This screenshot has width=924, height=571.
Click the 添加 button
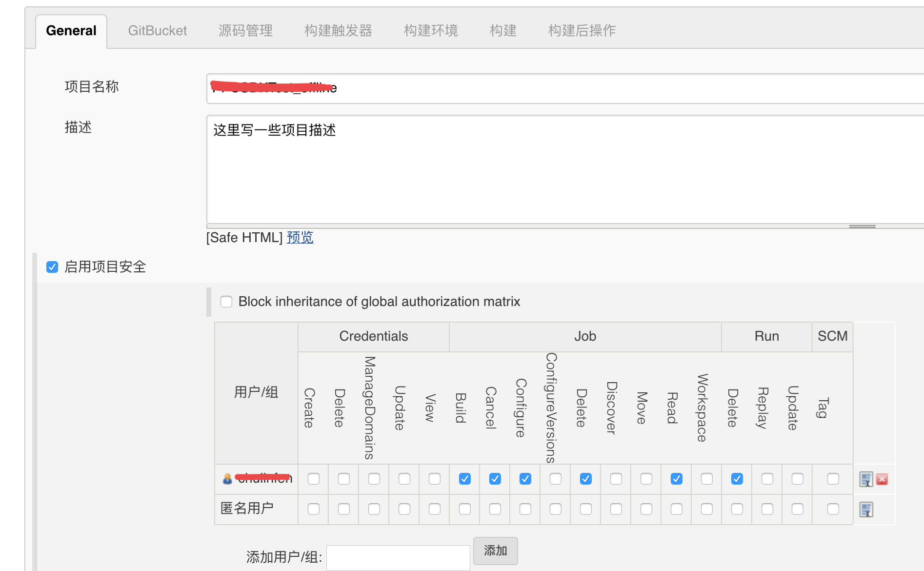click(495, 551)
